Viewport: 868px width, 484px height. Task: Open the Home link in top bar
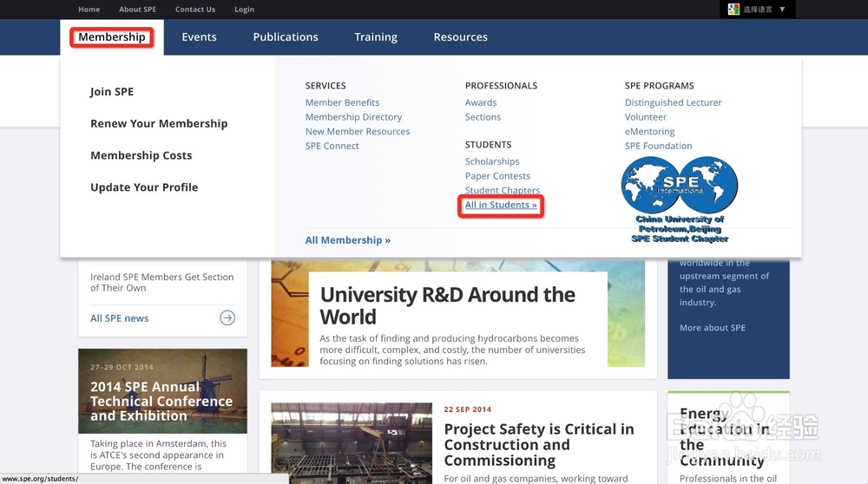click(x=89, y=10)
